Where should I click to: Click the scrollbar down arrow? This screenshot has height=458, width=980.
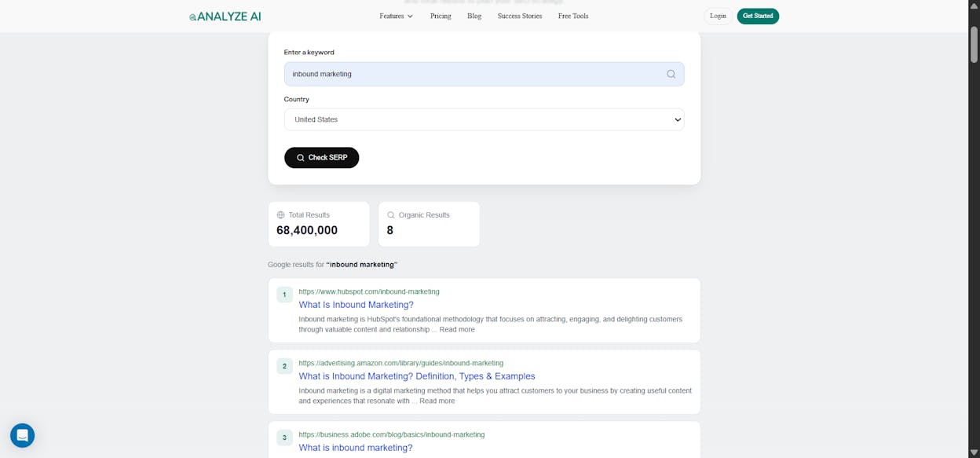974,453
